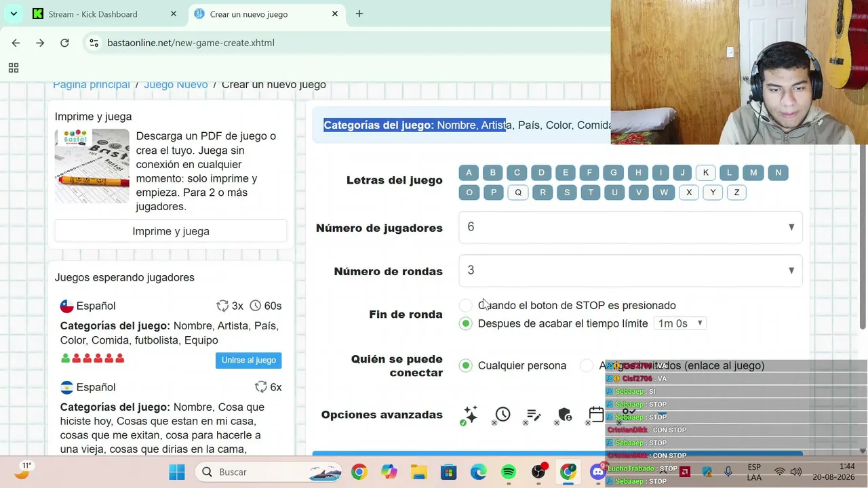Open the Windows Start menu

pos(177,472)
